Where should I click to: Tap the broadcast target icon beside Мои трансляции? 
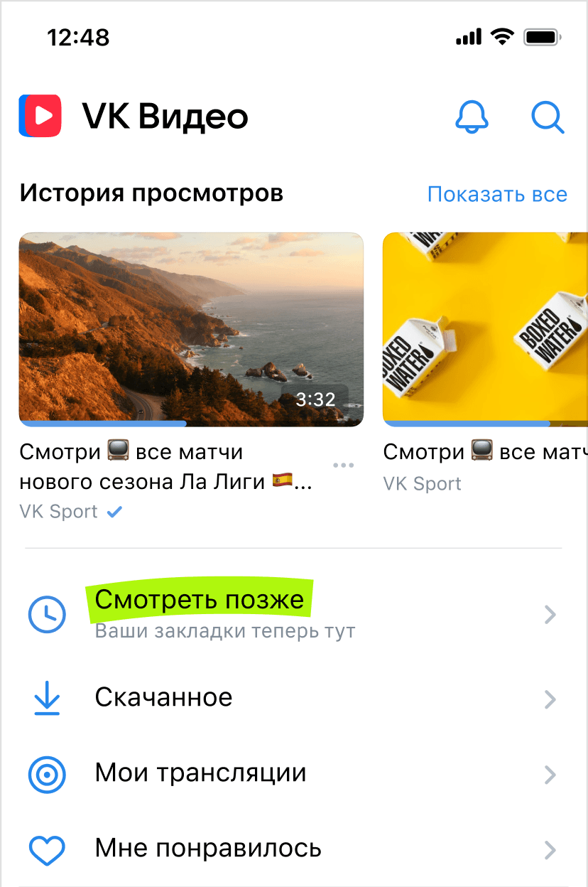pos(47,774)
